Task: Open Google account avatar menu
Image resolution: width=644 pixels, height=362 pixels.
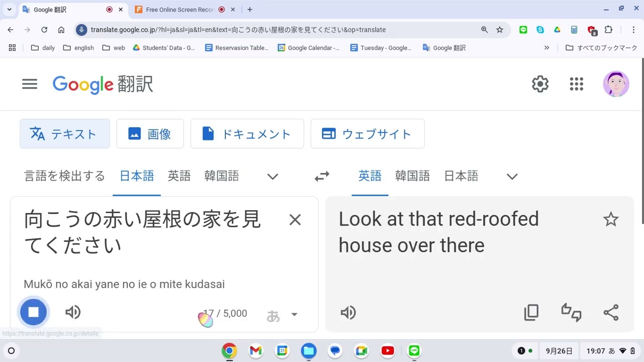Action: [x=616, y=84]
